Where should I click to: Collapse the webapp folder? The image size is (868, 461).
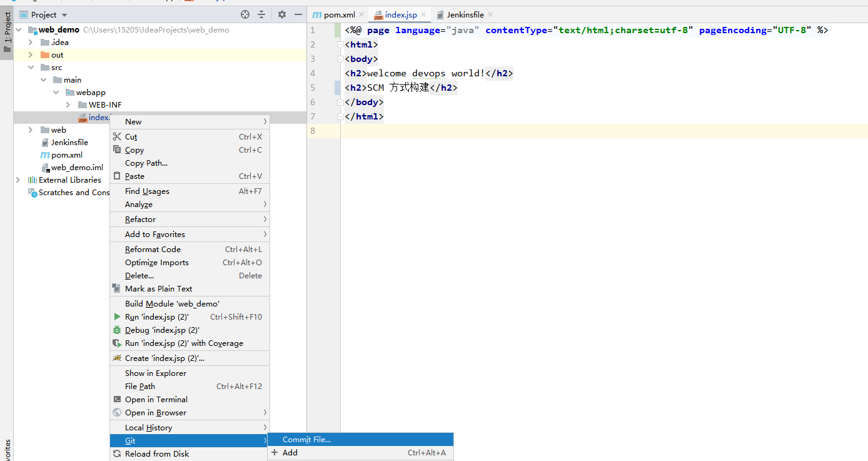[56, 92]
